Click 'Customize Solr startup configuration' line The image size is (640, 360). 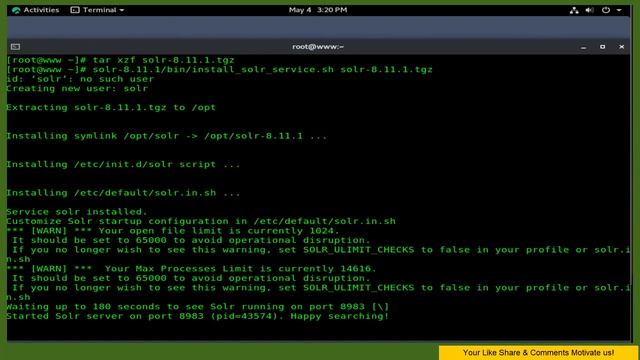click(x=201, y=221)
